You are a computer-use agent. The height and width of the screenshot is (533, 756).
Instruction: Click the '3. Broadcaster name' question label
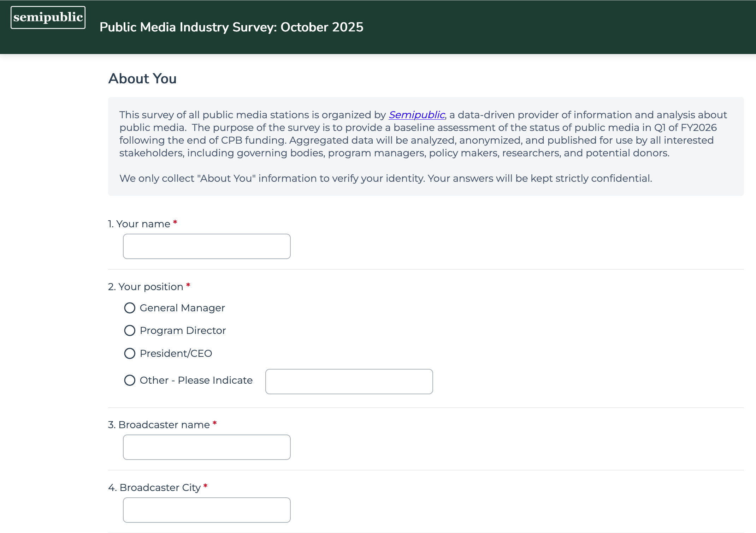pos(159,425)
